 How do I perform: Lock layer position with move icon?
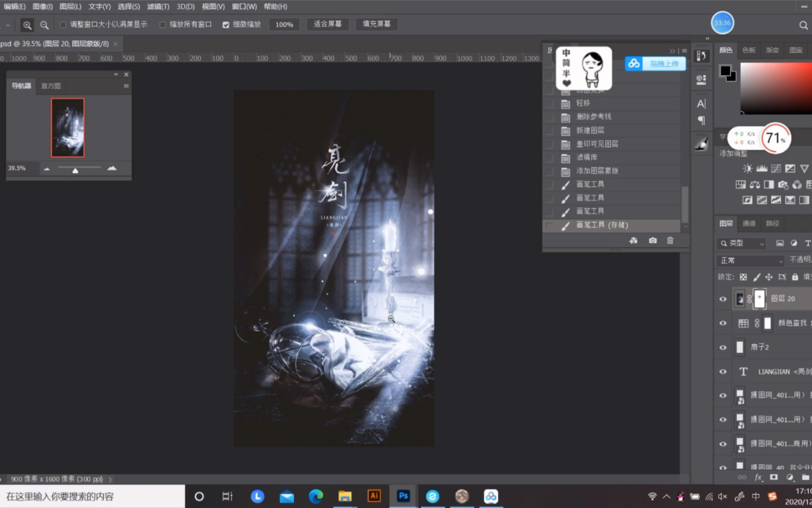[x=769, y=277]
